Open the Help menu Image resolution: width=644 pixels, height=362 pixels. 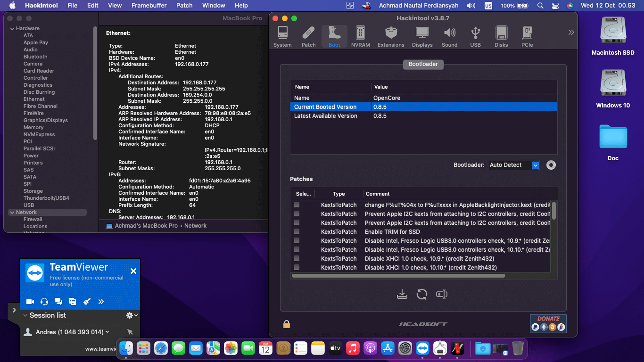pos(241,6)
